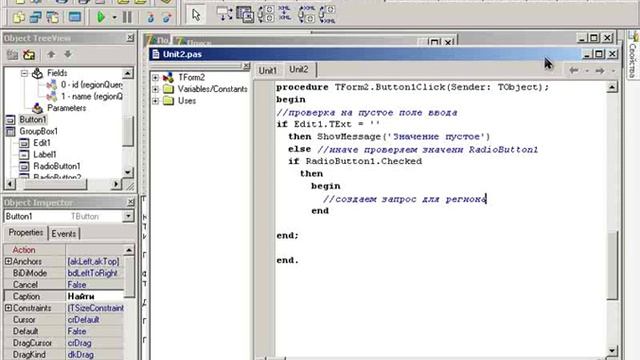Open the Object Inspector component dropdown
This screenshot has width=640, height=360.
click(128, 216)
